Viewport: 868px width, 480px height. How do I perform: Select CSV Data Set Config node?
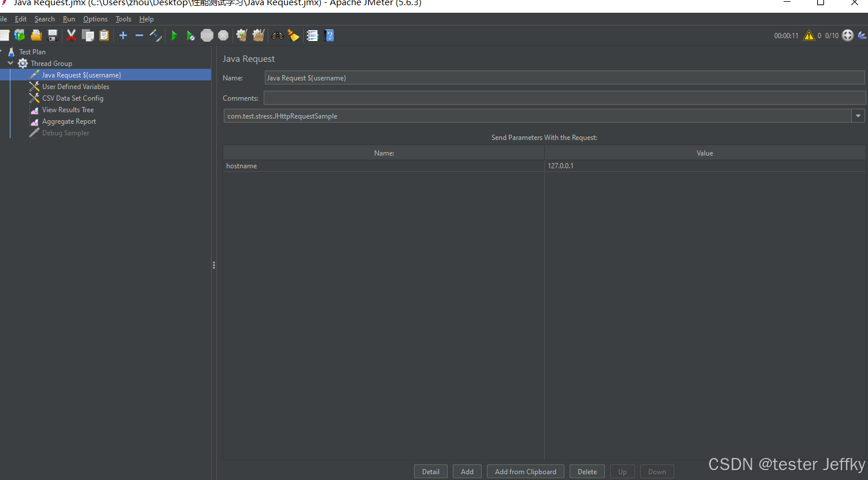tap(73, 98)
